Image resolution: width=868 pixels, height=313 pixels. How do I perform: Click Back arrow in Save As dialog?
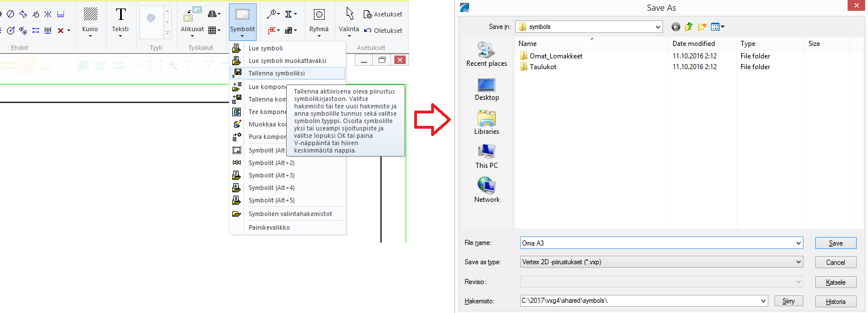676,27
